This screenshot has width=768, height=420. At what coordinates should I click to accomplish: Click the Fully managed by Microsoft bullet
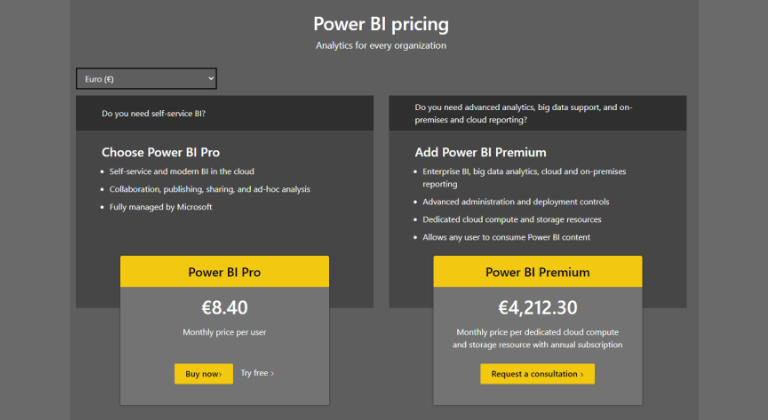(162, 207)
